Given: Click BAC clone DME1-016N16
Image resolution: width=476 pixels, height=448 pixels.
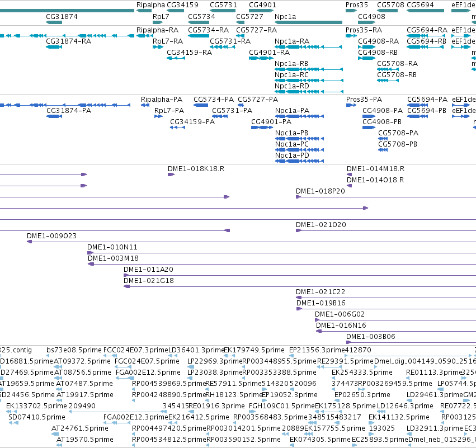Looking at the screenshot, I should (396, 332).
